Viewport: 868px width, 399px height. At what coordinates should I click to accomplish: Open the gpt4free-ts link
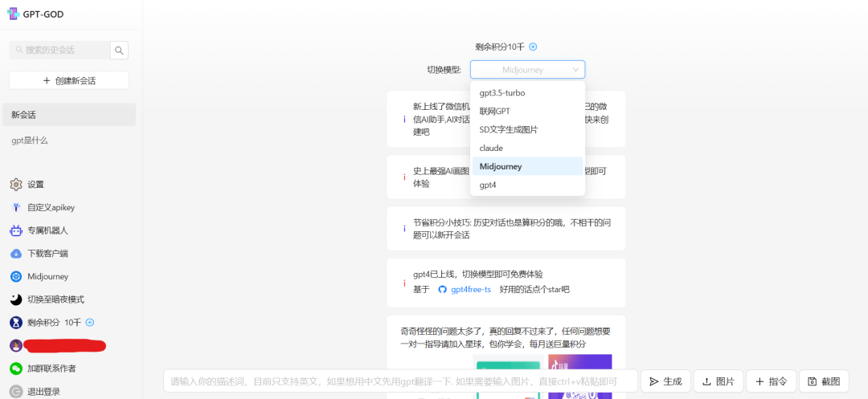(471, 289)
